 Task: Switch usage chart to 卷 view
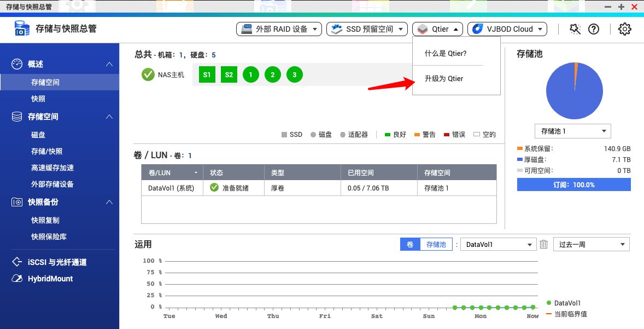click(x=410, y=245)
